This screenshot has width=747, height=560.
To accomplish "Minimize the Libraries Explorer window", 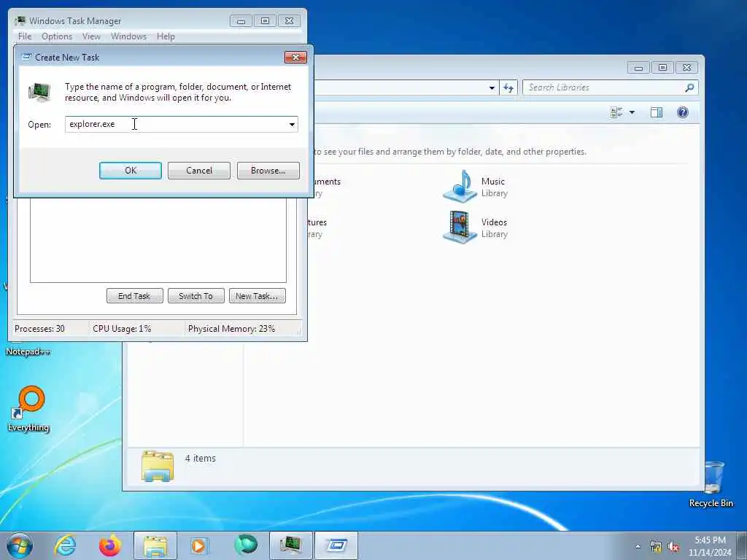I will (638, 68).
